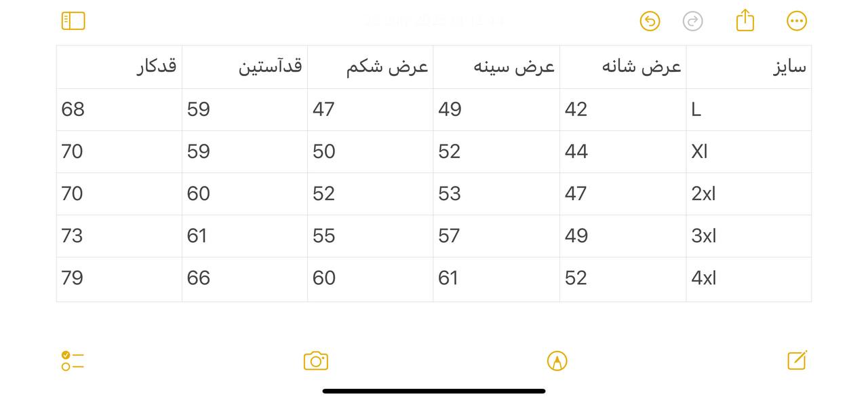Tap the L size cell
This screenshot has width=868, height=401.
click(749, 109)
